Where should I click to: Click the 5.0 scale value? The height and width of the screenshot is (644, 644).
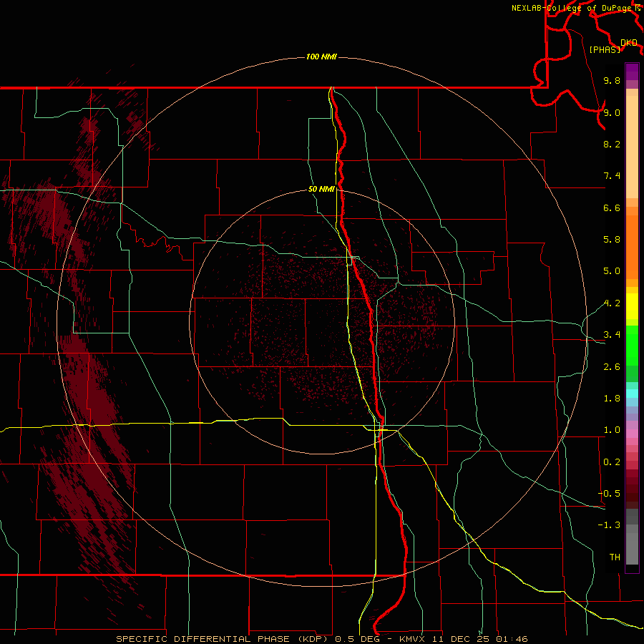click(612, 271)
